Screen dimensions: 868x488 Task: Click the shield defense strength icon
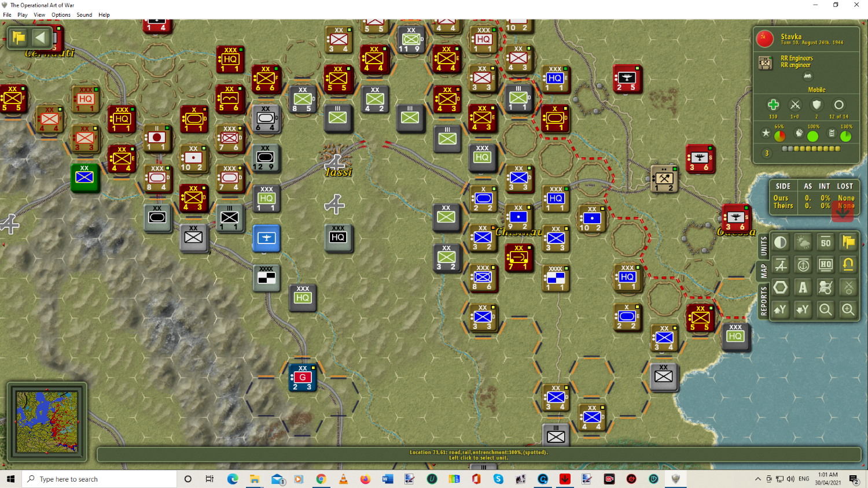point(816,105)
